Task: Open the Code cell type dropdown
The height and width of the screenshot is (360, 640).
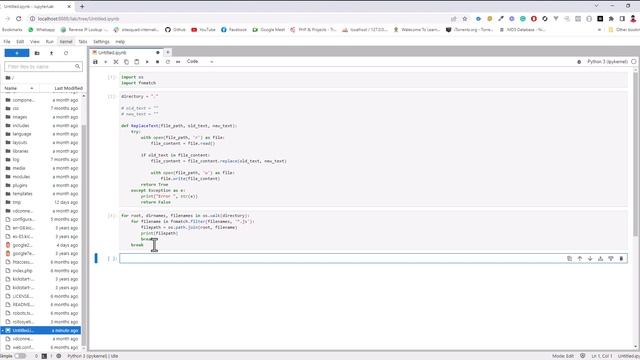Action: (x=200, y=62)
